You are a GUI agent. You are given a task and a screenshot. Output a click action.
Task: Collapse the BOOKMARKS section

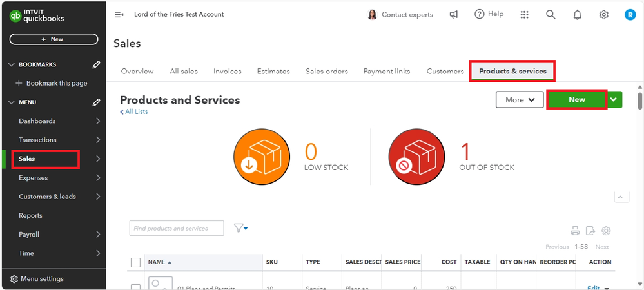click(x=11, y=64)
